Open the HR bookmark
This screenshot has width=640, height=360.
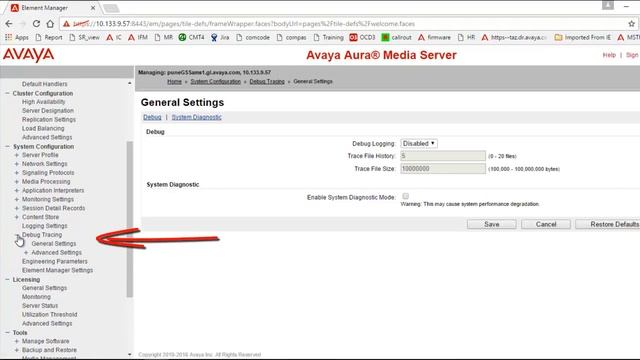466,37
